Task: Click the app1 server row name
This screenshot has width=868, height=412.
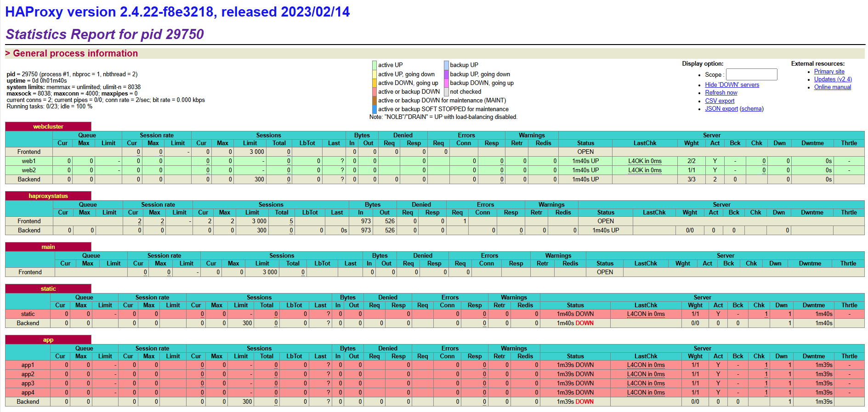Action: click(x=28, y=365)
